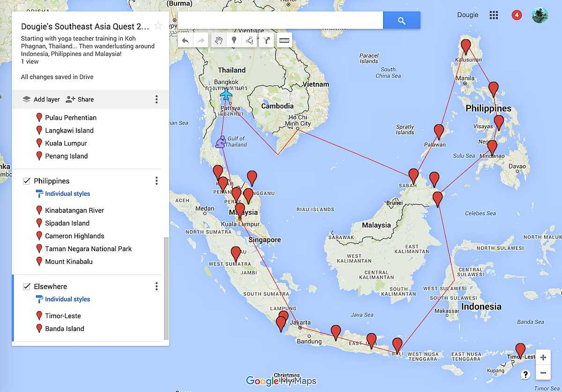Open the Elsewhere layer options menu

[156, 287]
